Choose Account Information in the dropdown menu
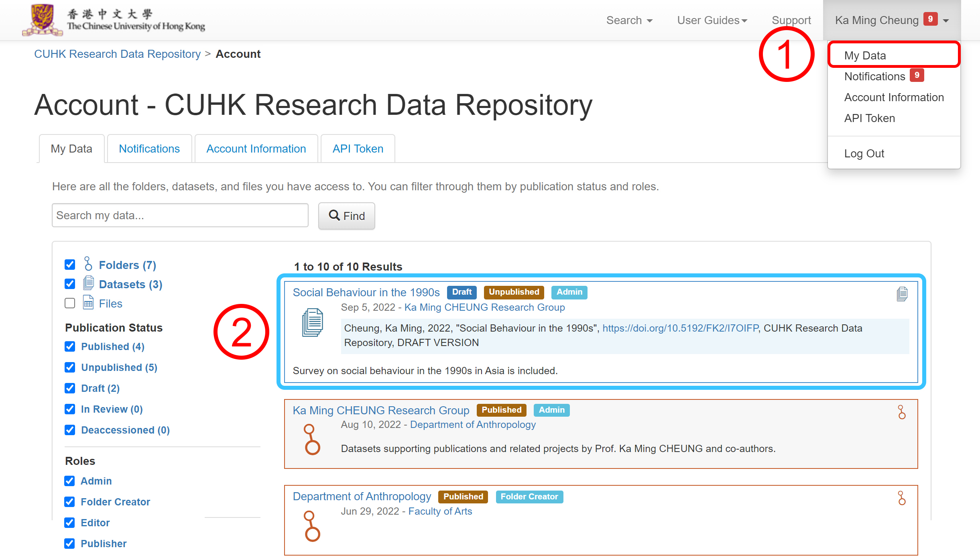Viewport: 980px width, 558px height. (894, 97)
